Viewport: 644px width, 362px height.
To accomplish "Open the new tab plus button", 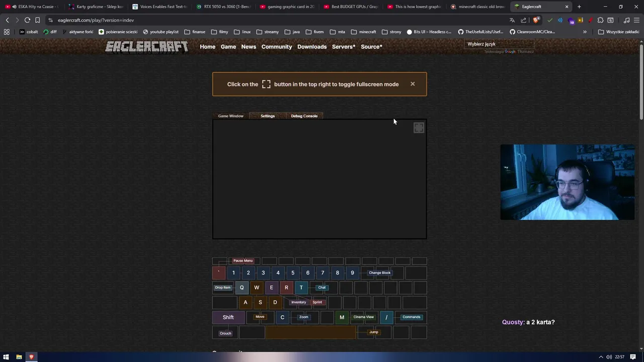I will [579, 7].
